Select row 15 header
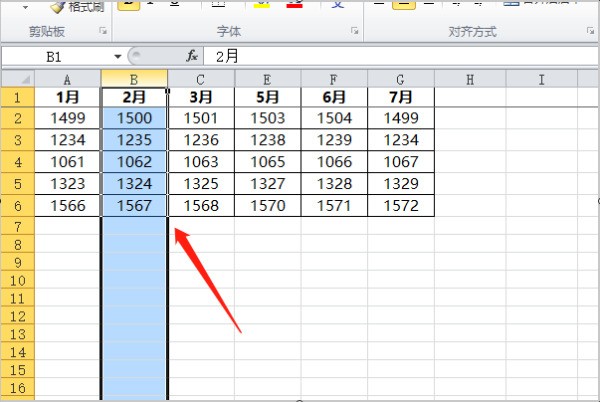The image size is (600, 402). coord(18,370)
